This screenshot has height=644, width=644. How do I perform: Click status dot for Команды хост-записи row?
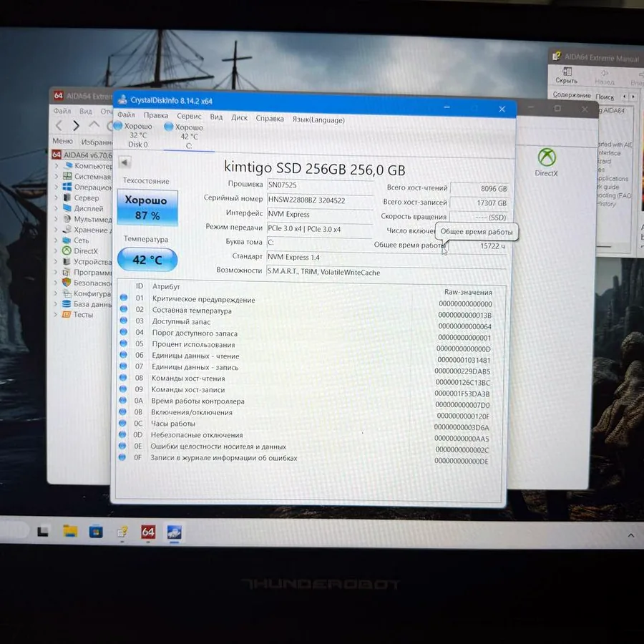[123, 389]
